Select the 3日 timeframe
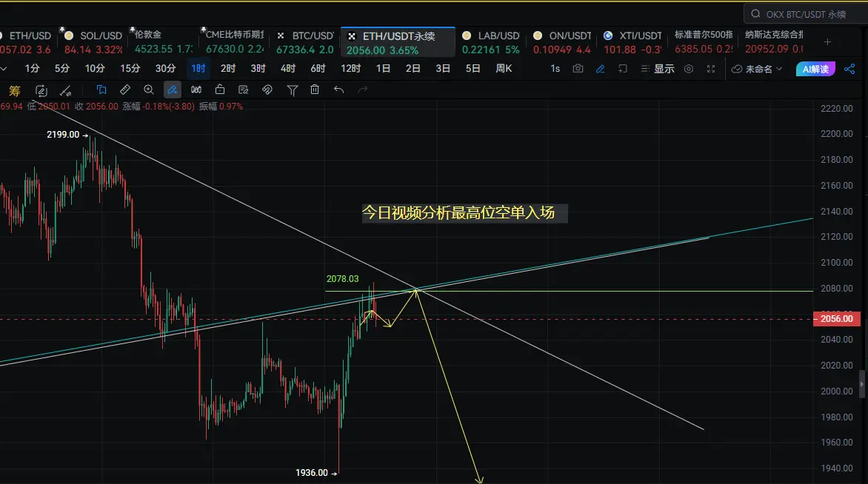Image resolution: width=868 pixels, height=484 pixels. coord(443,69)
